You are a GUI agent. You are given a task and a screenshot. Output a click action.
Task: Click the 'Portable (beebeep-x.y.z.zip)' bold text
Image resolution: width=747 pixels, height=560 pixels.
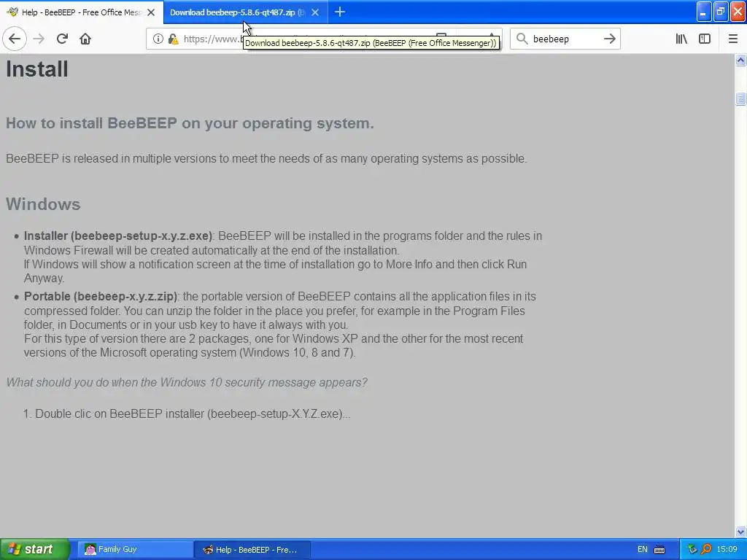pos(101,296)
